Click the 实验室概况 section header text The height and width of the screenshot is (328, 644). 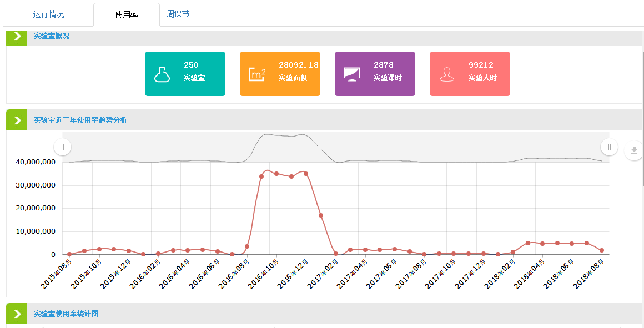tap(52, 36)
